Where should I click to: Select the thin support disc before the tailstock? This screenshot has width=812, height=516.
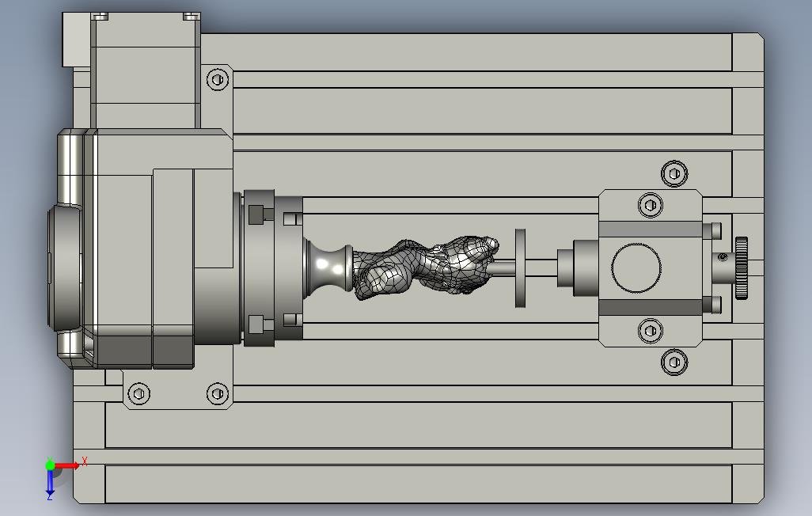(x=521, y=267)
